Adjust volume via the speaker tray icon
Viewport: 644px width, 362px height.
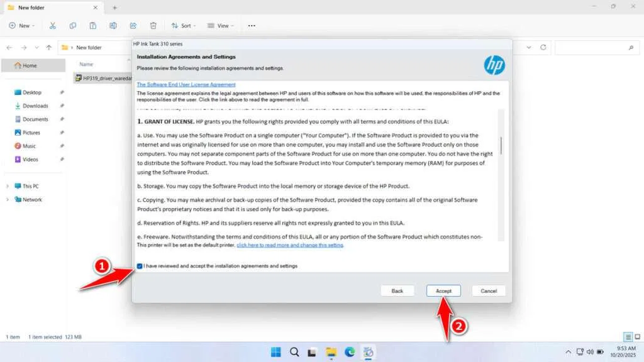point(591,352)
